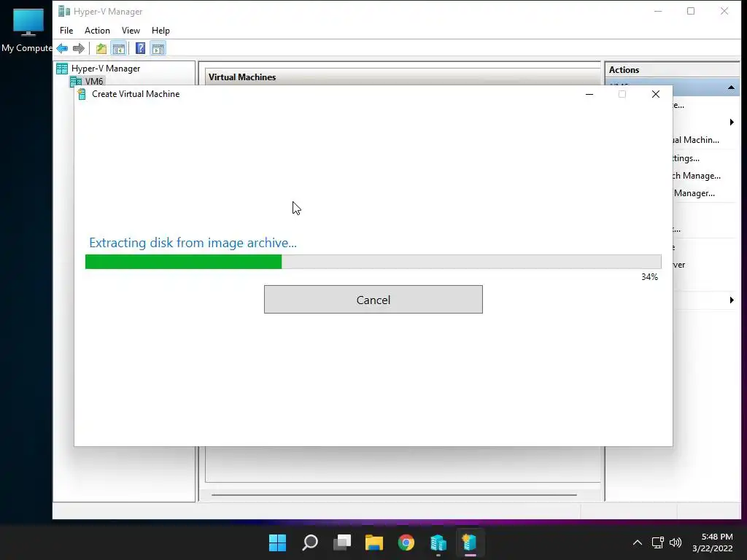Minimize the Create Virtual Machine window
747x560 pixels.
tap(589, 94)
